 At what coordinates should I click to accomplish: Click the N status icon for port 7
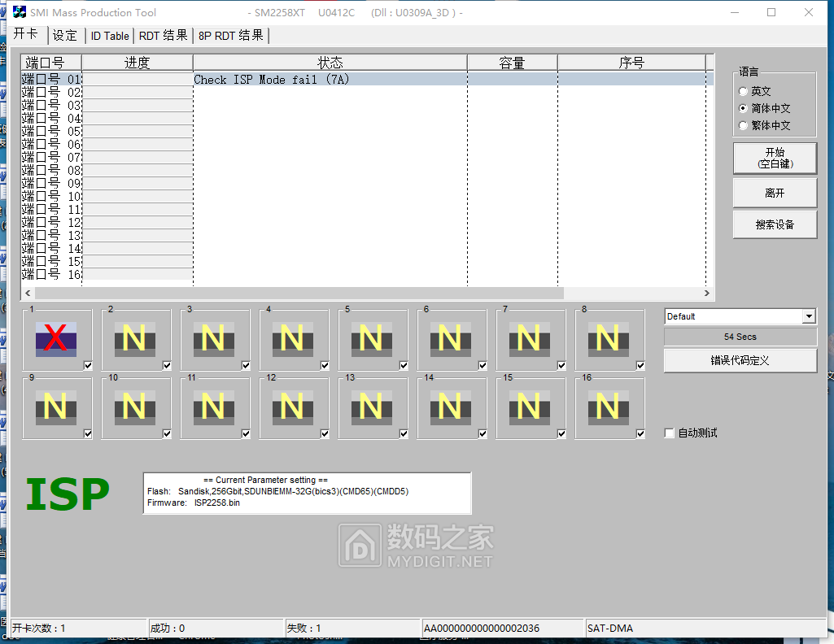[x=529, y=339]
